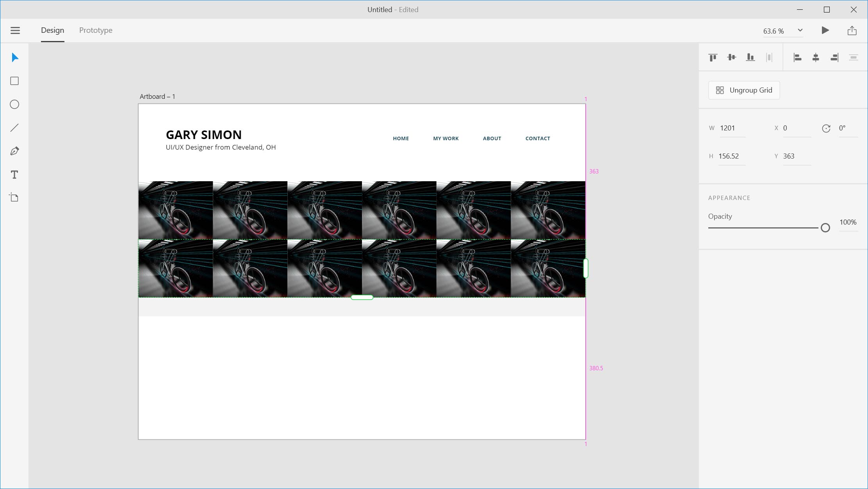Select the Artboard tool
868x489 pixels.
(14, 198)
